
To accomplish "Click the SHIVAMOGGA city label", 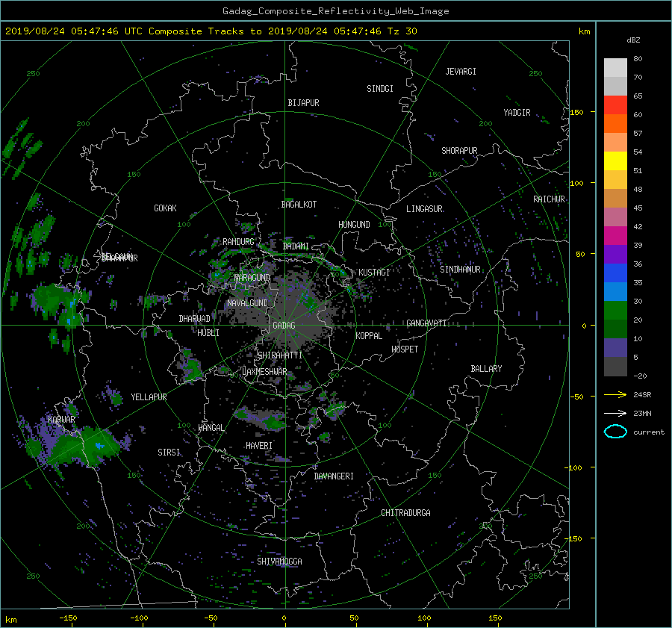I will click(x=279, y=562).
